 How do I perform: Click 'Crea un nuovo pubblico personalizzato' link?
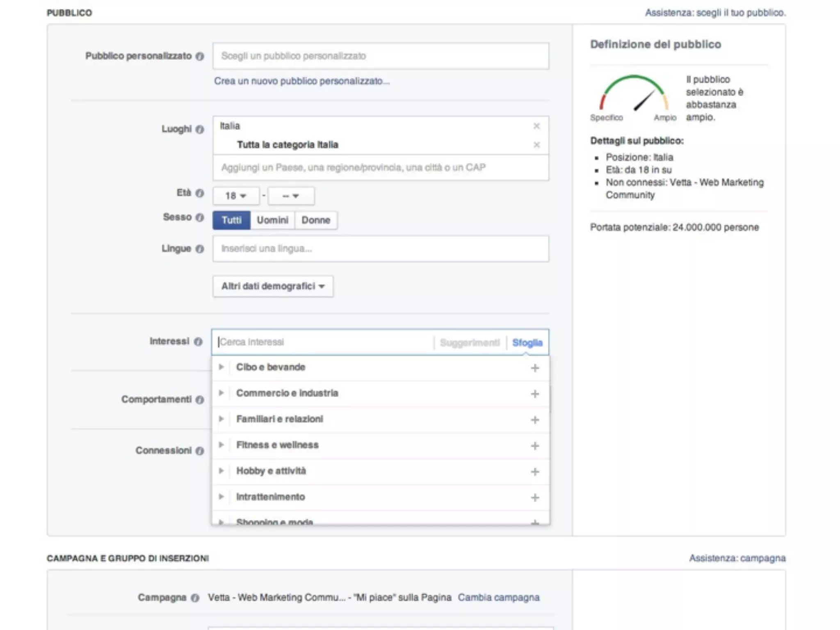click(x=301, y=81)
